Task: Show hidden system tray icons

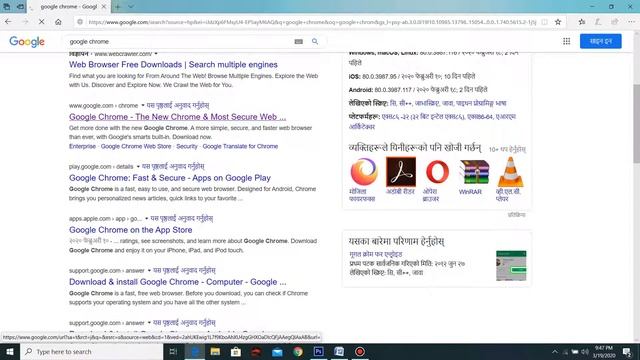Action: coord(555,351)
